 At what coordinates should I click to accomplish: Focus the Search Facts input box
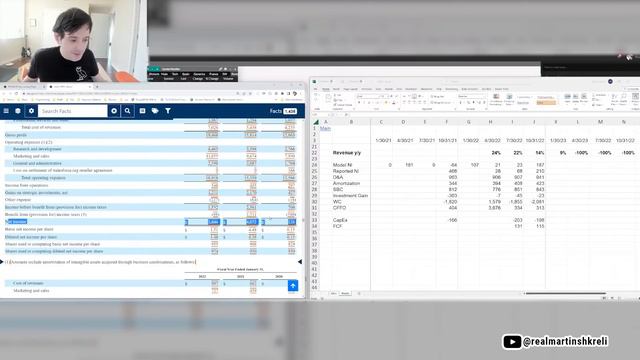[73, 111]
